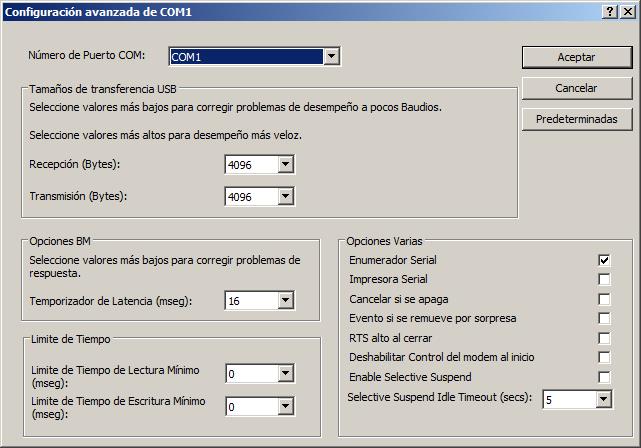Viewport: 641px width, 448px height.
Task: Check Deshabilitar Control del modem al inicio
Action: coord(604,357)
